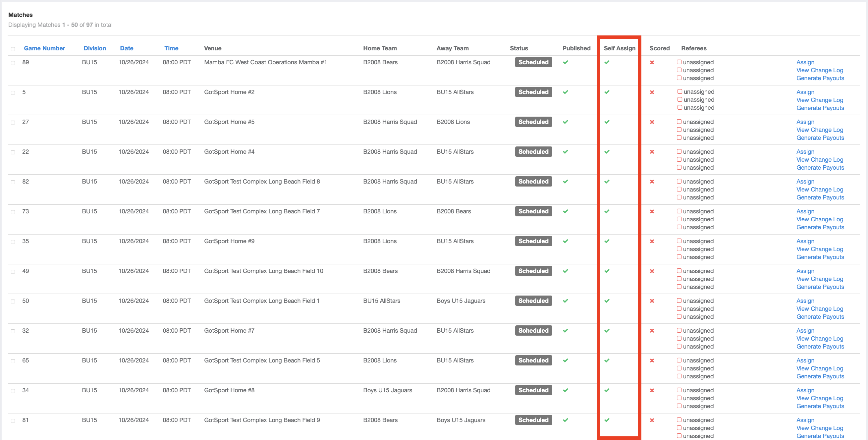Check third unassigned referee box for game 49
Screen dimensions: 868x440
[x=679, y=287]
